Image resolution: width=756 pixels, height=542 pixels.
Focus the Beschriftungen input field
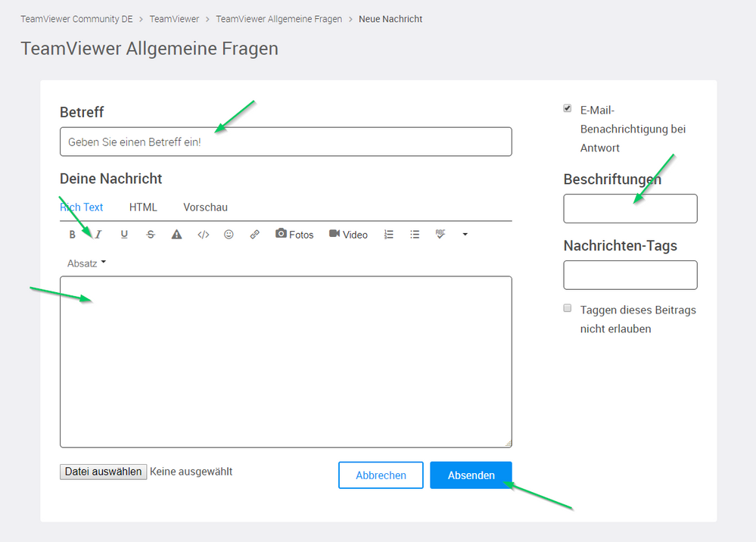pos(630,208)
